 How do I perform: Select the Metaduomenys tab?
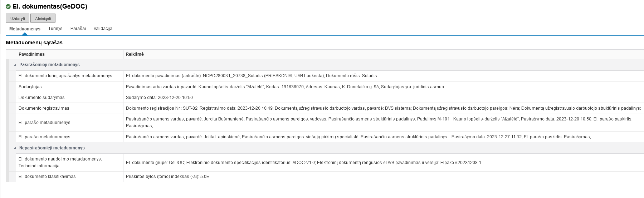tap(25, 29)
